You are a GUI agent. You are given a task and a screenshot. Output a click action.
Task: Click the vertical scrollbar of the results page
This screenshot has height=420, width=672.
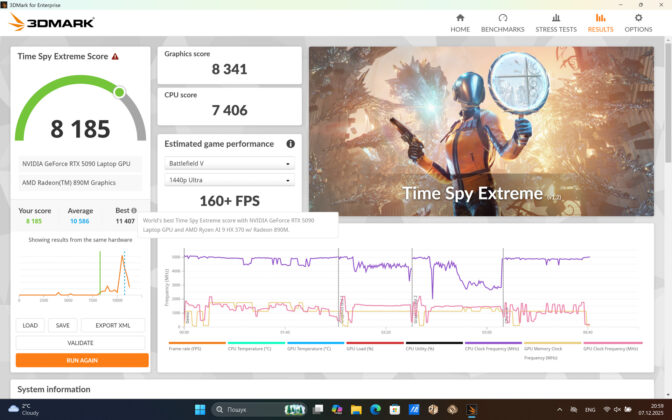pyautogui.click(x=668, y=103)
